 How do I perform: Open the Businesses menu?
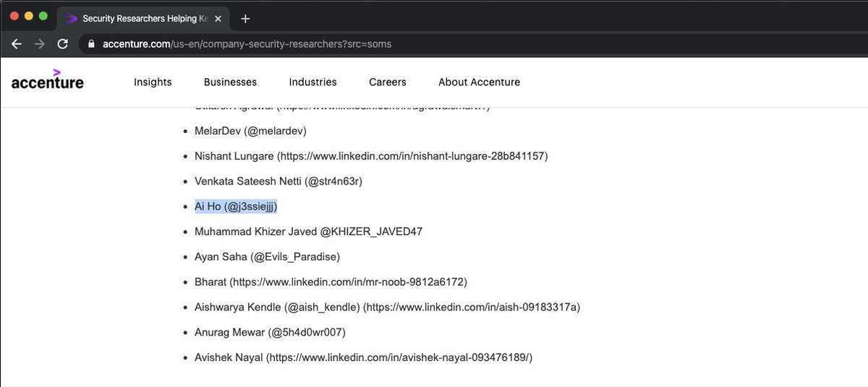(230, 82)
